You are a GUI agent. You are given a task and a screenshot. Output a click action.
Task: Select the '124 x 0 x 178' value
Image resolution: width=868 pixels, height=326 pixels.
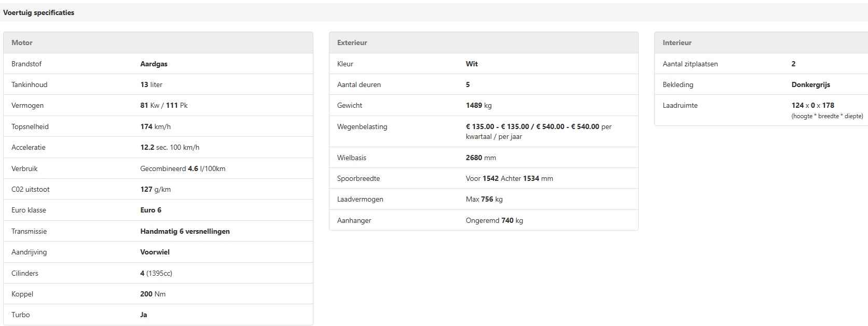(813, 105)
